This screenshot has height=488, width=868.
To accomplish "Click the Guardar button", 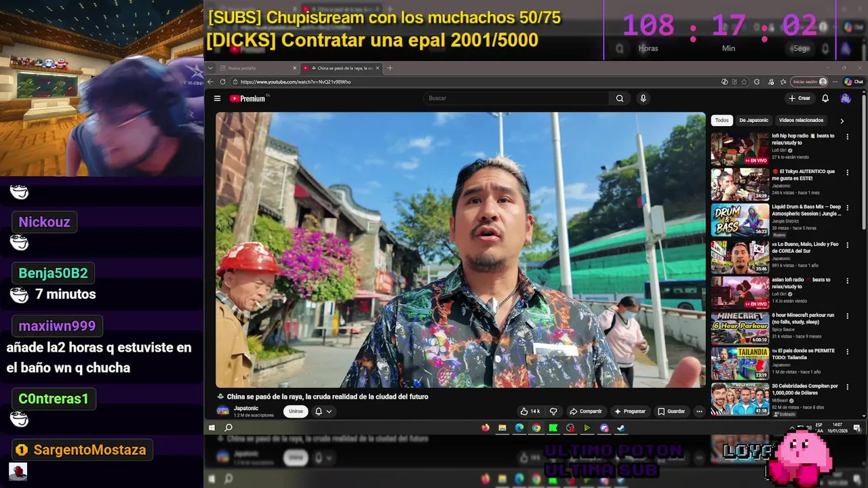I will click(671, 411).
